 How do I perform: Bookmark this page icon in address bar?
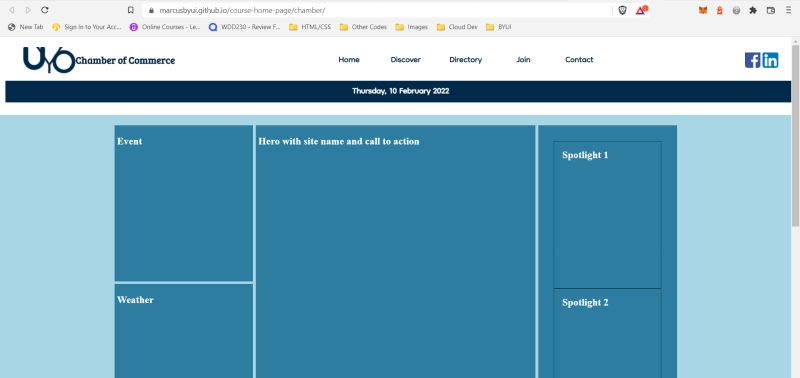click(131, 10)
